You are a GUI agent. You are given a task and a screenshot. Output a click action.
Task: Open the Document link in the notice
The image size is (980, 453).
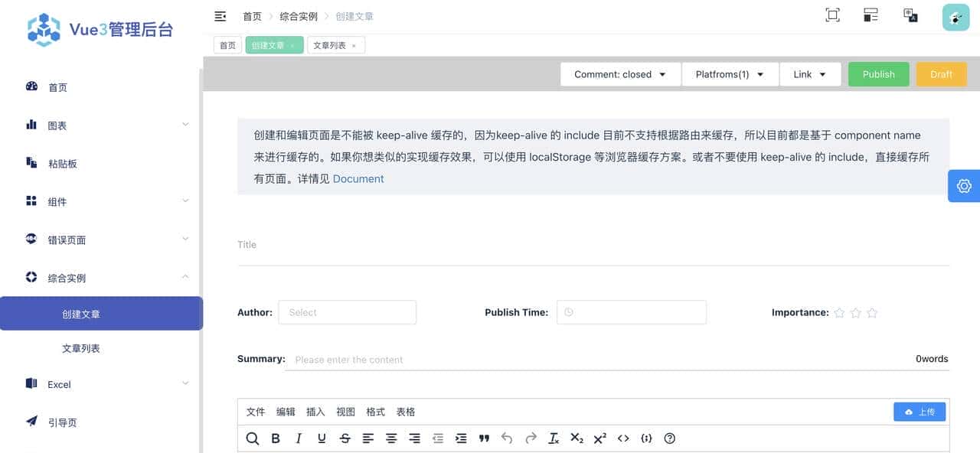click(x=358, y=178)
